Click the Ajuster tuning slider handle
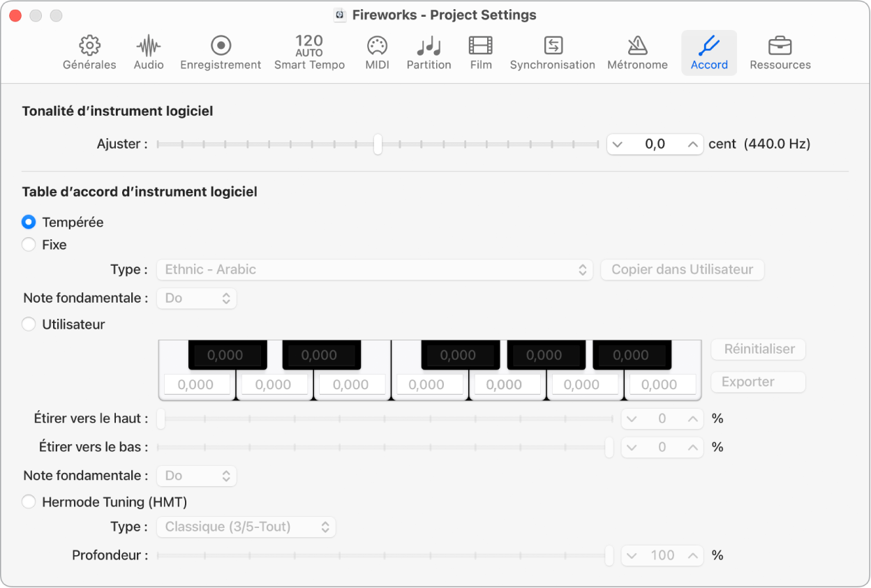Image resolution: width=871 pixels, height=588 pixels. coord(378,144)
